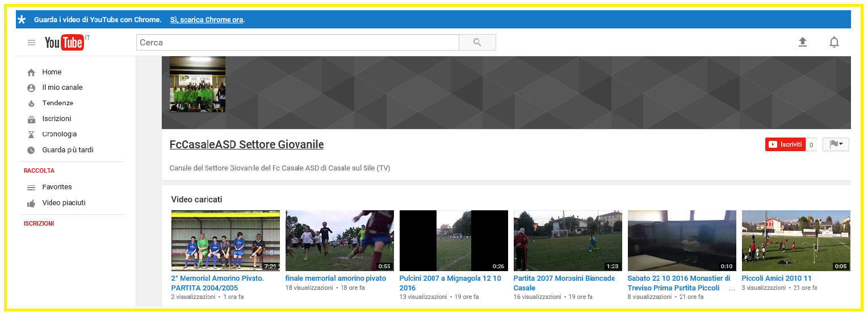Viewport: 868px width, 316px height.
Task: Click the asterisk icon in the blue banner
Action: 22,20
